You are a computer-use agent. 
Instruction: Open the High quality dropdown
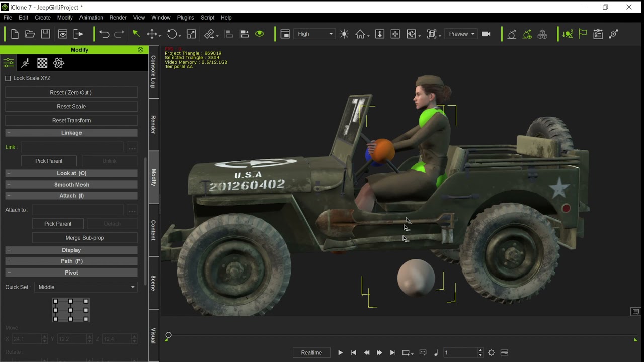315,34
